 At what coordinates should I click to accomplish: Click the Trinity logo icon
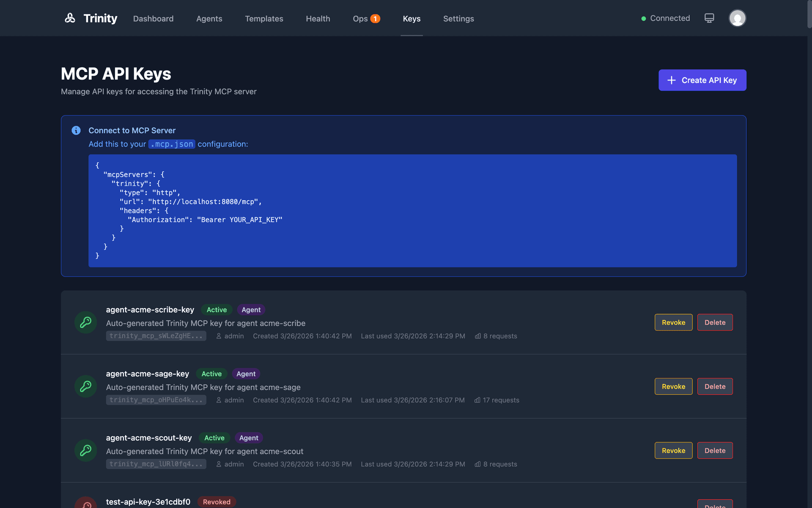click(x=70, y=18)
